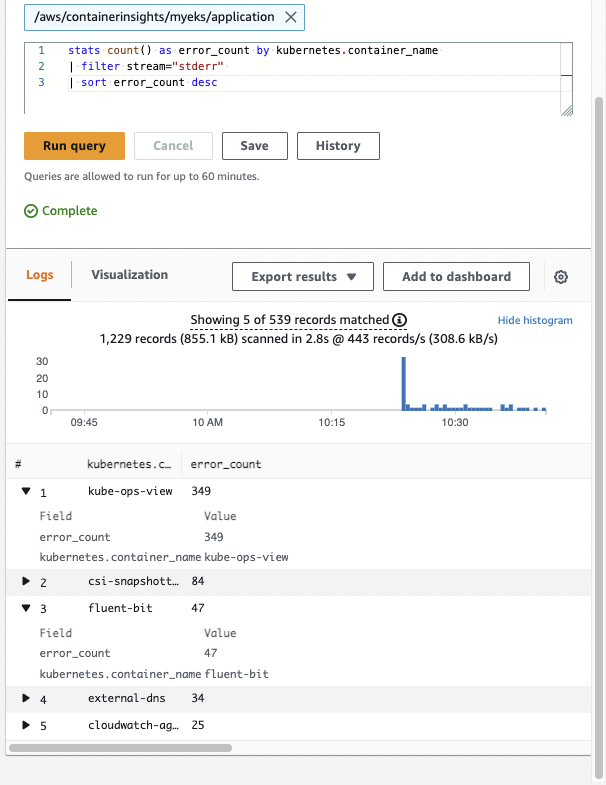
Task: Open query History
Action: [338, 146]
